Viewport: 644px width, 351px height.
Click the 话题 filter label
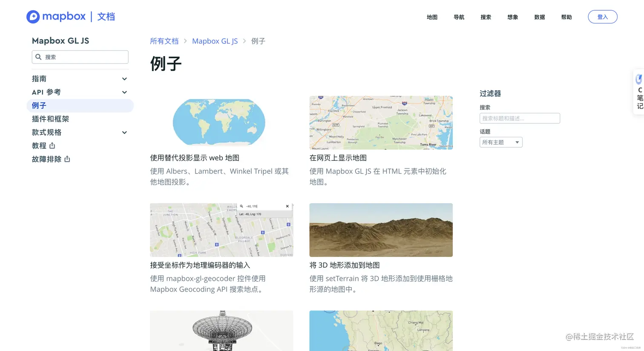click(x=485, y=132)
